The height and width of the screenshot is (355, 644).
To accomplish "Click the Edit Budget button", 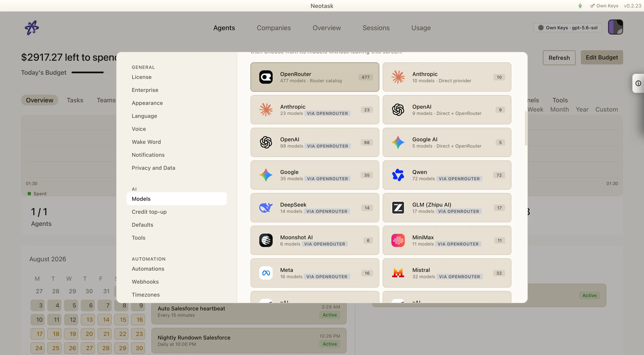I will click(602, 57).
